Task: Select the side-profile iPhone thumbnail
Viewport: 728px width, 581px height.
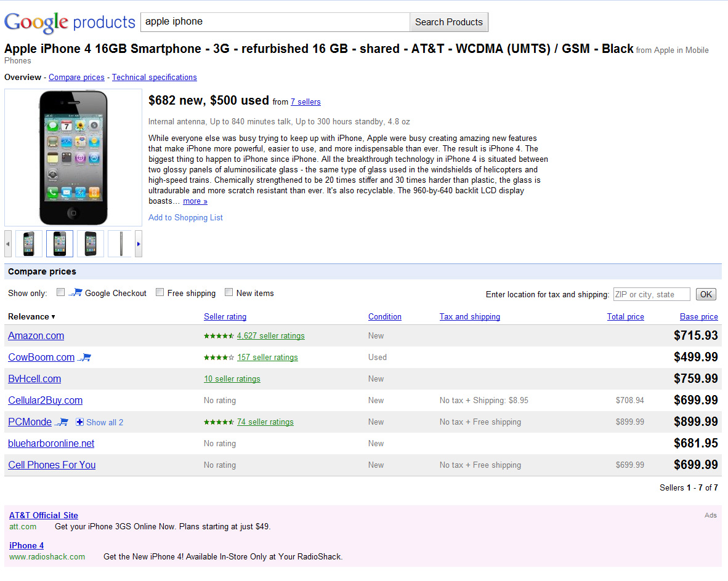Action: 121,244
